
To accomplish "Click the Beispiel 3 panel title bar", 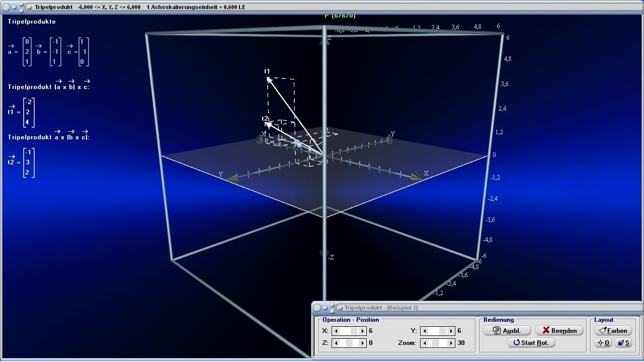I will coord(478,307).
